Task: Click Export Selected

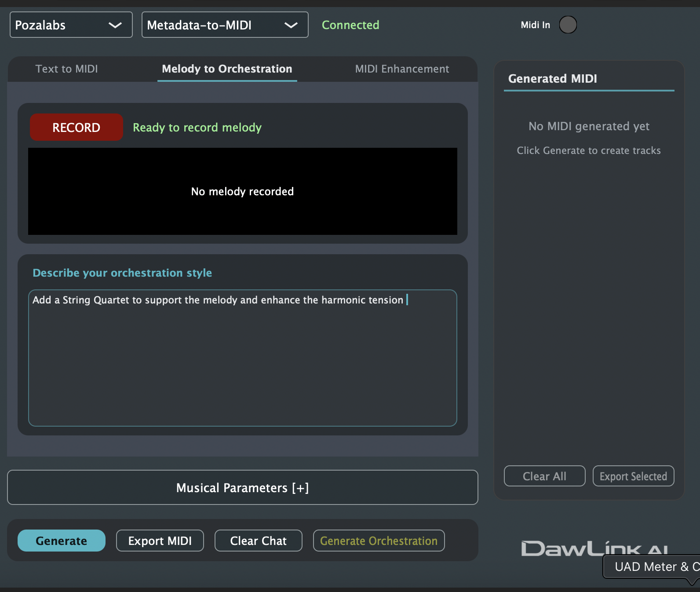Action: (633, 476)
